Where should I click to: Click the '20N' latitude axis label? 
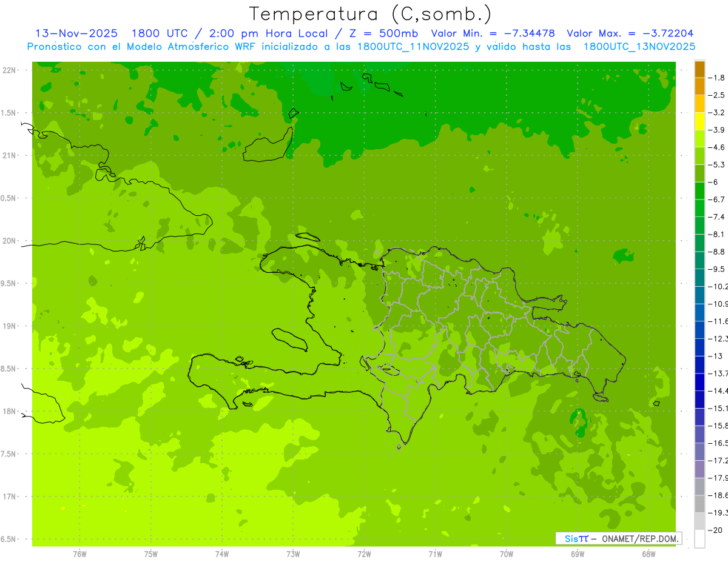click(8, 241)
